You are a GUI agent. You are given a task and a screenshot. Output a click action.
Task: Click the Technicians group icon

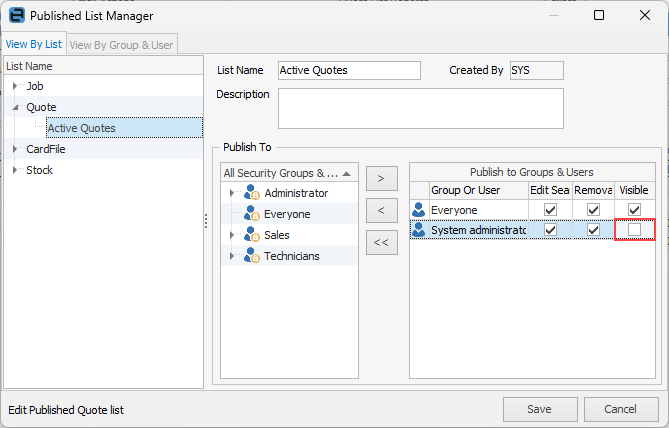point(251,256)
